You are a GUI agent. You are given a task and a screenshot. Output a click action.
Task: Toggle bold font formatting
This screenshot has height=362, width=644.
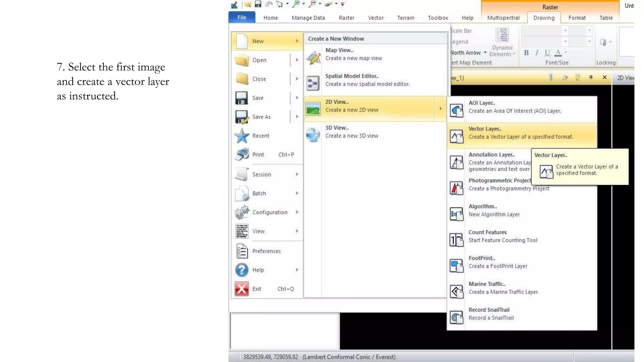click(526, 53)
